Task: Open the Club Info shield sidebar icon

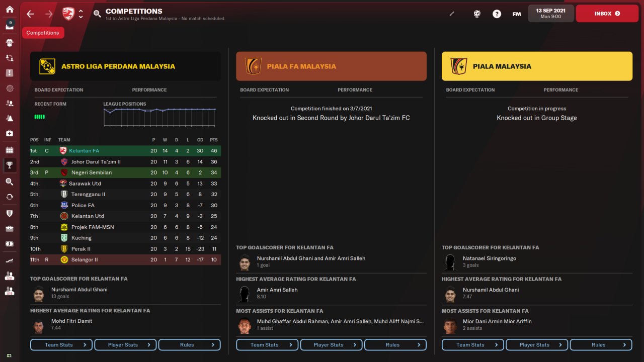Action: coord(10,213)
